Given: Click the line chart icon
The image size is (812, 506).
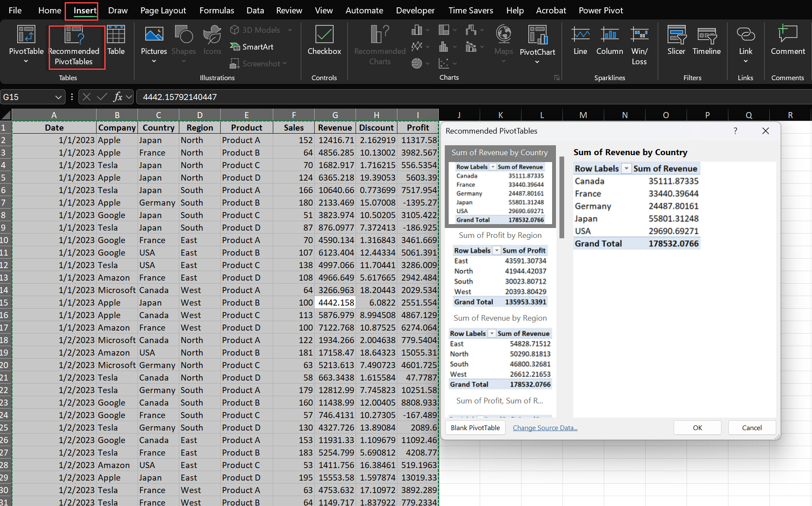Looking at the screenshot, I should (x=417, y=46).
